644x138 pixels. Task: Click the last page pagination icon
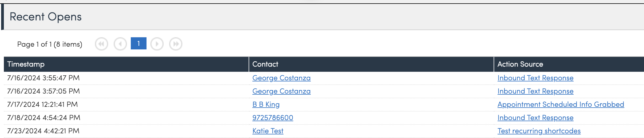point(176,44)
